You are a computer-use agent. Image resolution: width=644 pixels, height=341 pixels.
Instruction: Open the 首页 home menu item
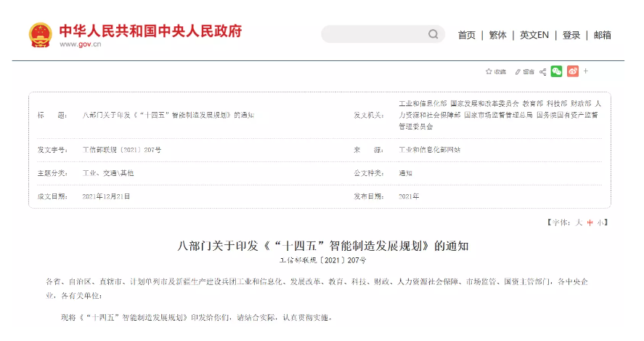click(467, 35)
